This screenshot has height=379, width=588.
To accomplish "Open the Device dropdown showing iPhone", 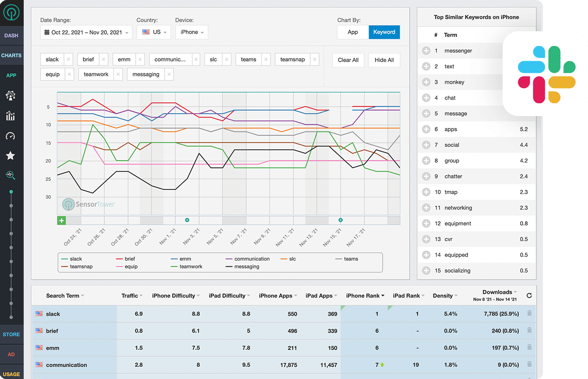I will (x=192, y=32).
